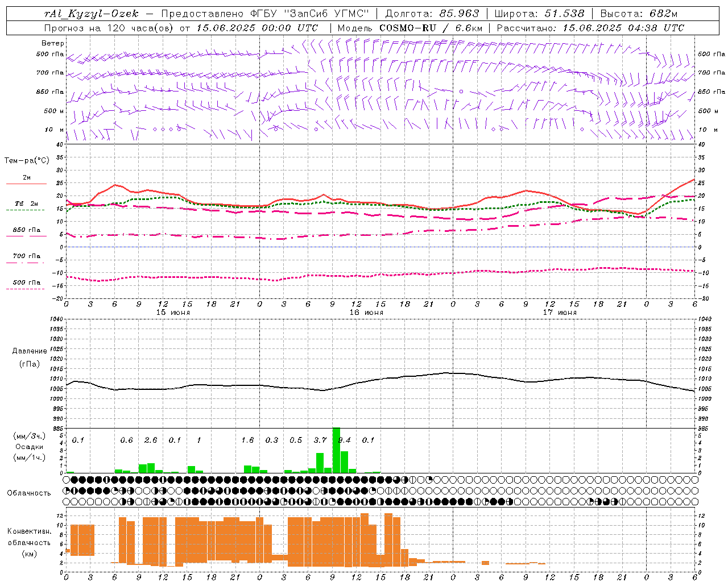Click the station name rAl_Kyzyl-Ozek

point(91,14)
